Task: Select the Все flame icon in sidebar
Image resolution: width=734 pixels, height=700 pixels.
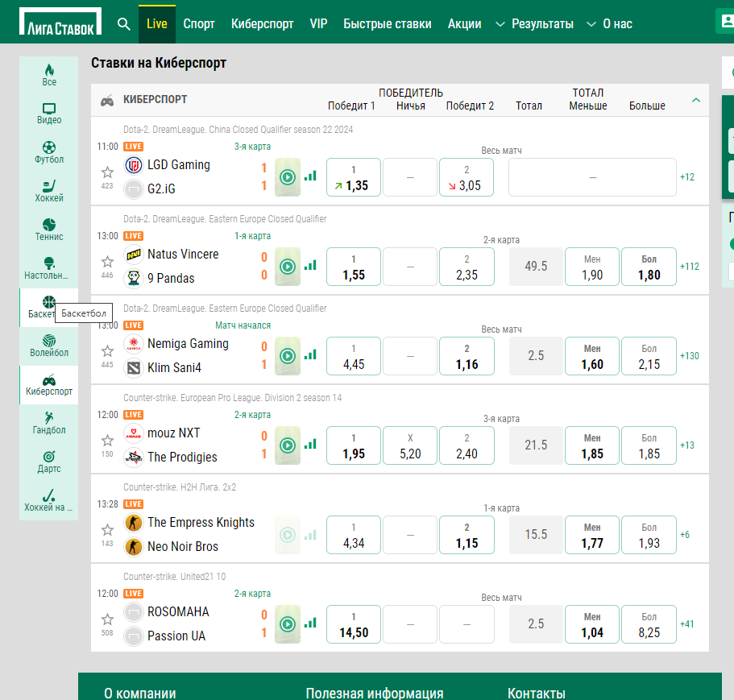Action: 49,76
